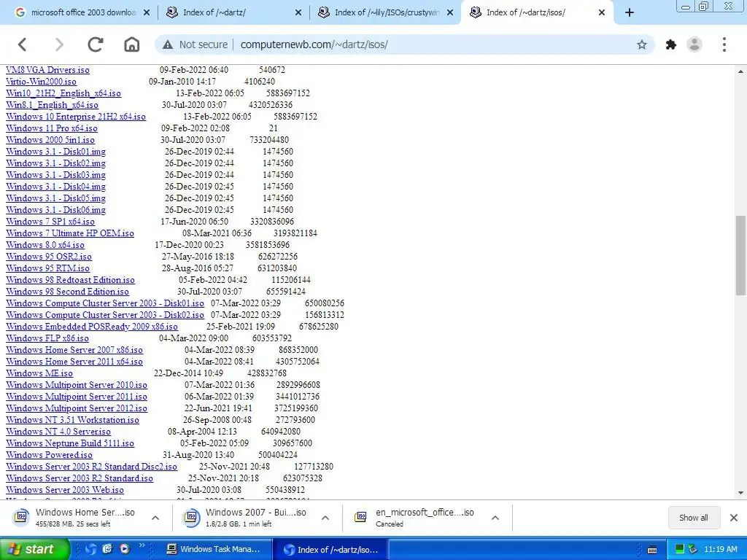Go back to the previous page
The width and height of the screenshot is (747, 560).
(23, 44)
